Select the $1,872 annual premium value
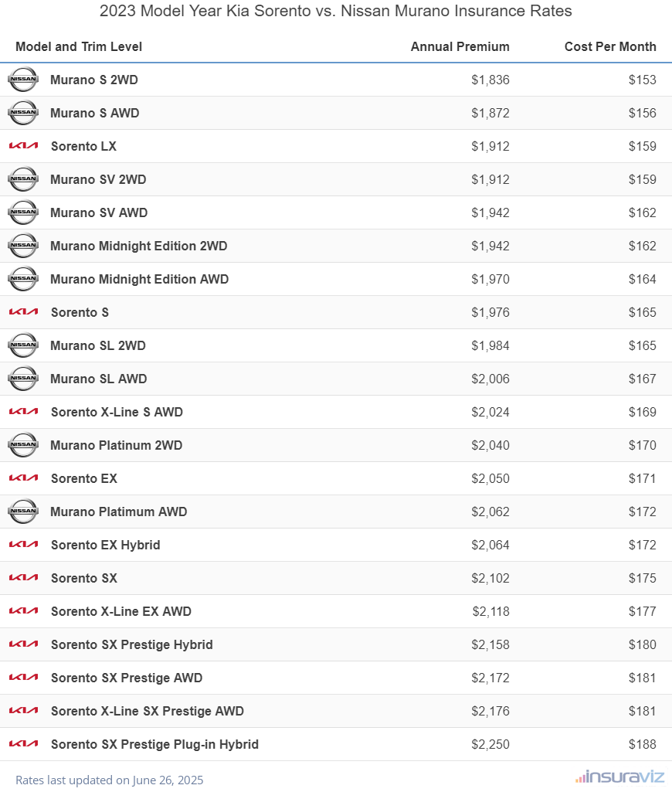This screenshot has width=672, height=792. [490, 113]
